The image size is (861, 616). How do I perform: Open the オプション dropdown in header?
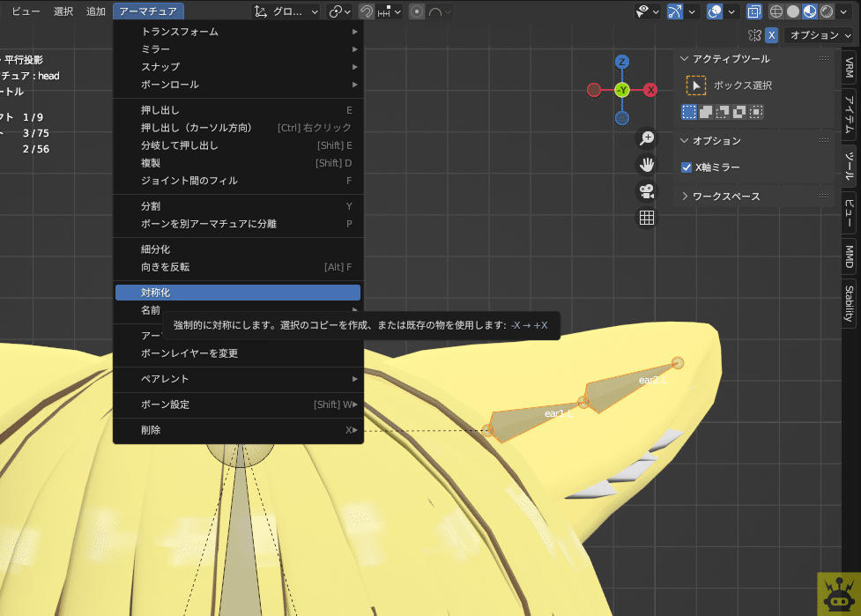[820, 35]
